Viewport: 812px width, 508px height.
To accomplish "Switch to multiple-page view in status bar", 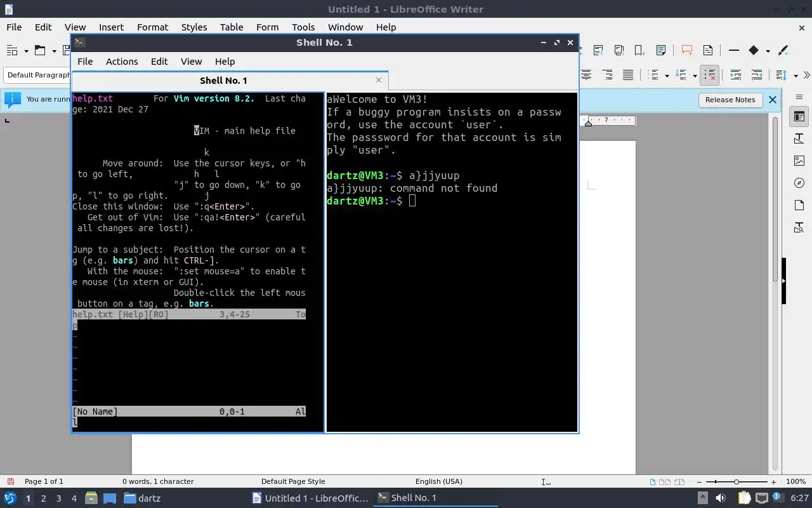I will pos(665,481).
